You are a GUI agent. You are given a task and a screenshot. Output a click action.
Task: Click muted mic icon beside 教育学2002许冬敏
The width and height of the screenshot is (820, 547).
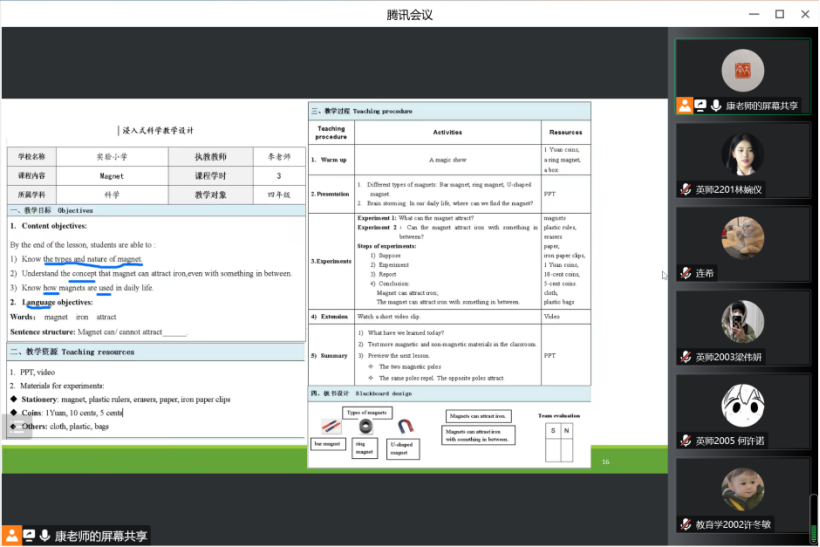pyautogui.click(x=686, y=524)
